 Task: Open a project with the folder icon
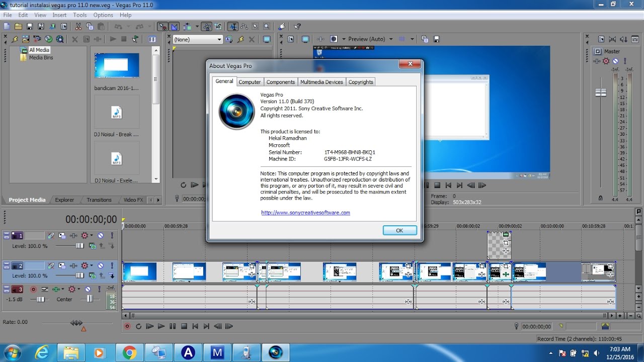click(x=18, y=26)
